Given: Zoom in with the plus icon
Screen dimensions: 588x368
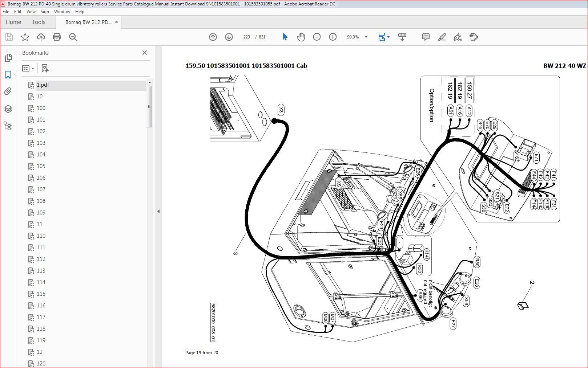Looking at the screenshot, I should (333, 37).
